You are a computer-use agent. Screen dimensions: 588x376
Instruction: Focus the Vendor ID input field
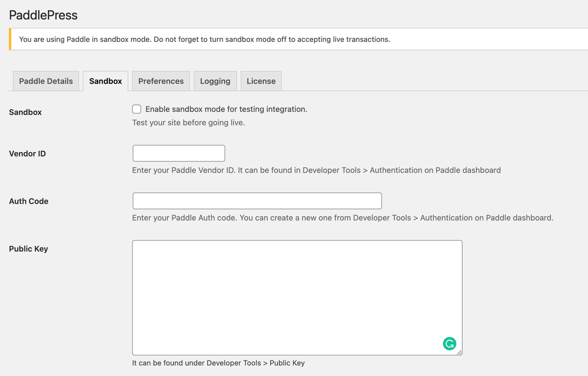(x=179, y=153)
